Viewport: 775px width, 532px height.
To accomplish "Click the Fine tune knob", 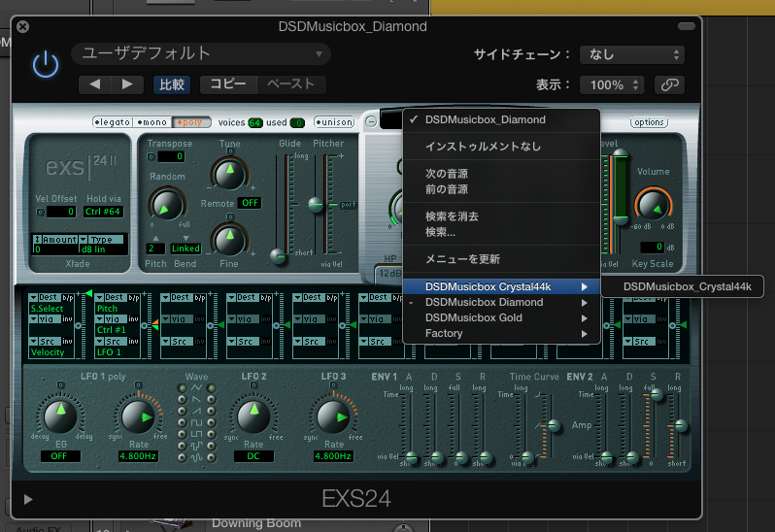I will pyautogui.click(x=229, y=240).
